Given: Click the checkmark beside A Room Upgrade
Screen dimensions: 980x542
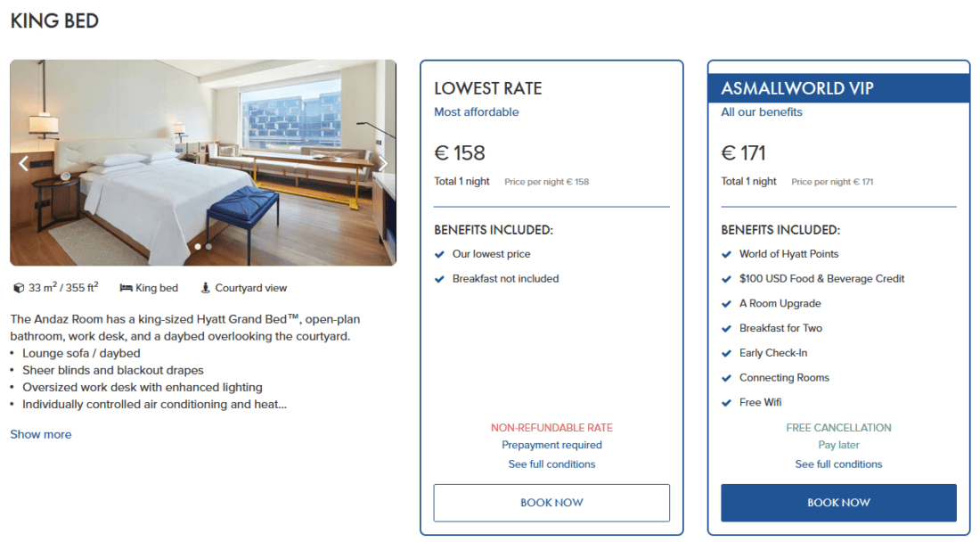Looking at the screenshot, I should [726, 304].
